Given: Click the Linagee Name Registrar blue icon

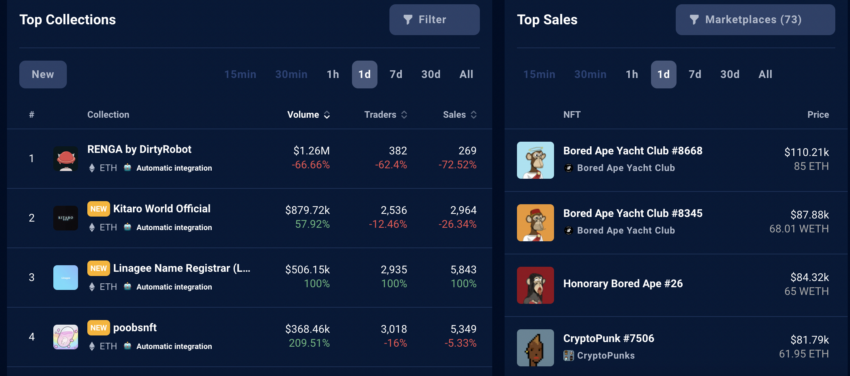Looking at the screenshot, I should point(66,277).
